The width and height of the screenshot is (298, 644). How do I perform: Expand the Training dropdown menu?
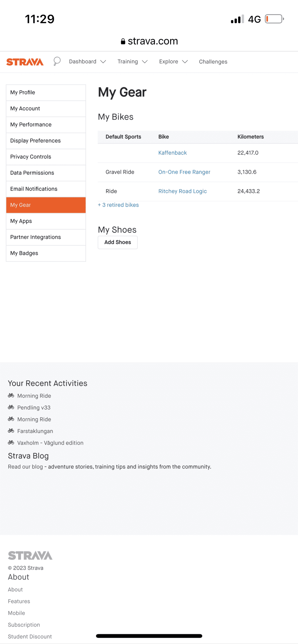coord(132,62)
